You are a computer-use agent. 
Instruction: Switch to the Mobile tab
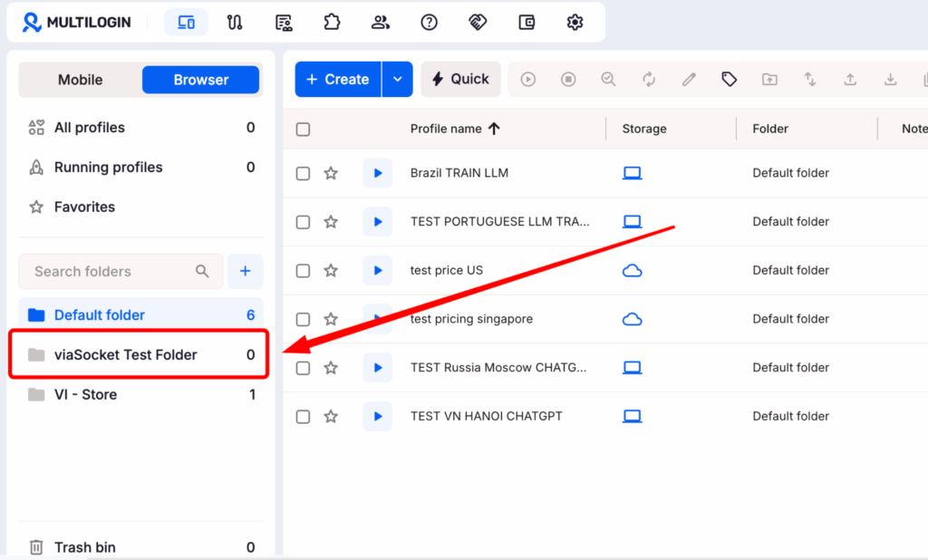(x=81, y=80)
